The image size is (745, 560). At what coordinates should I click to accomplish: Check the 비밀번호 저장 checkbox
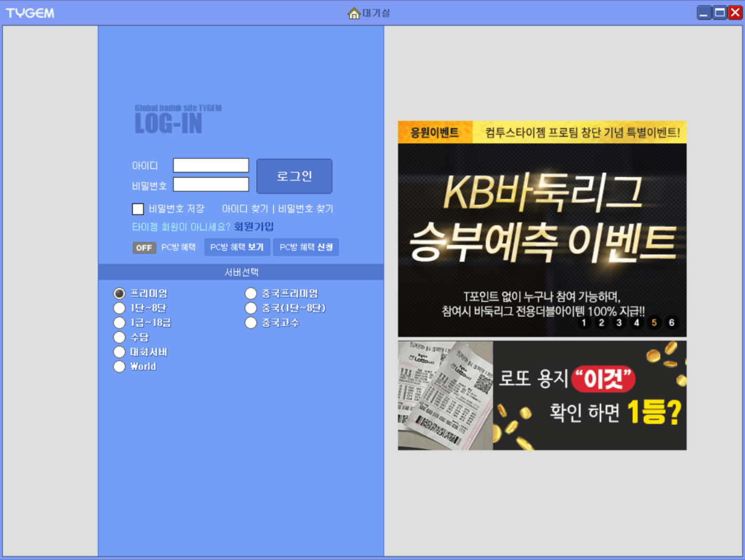click(137, 209)
